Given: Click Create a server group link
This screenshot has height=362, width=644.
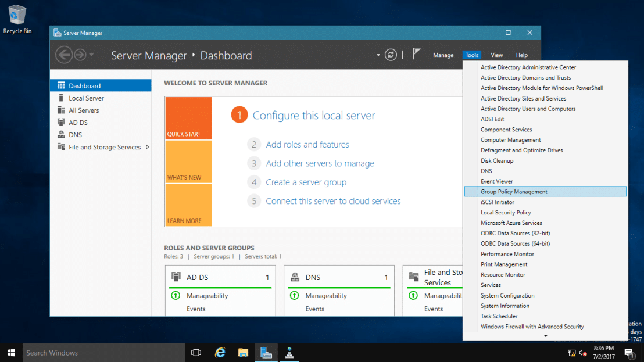Looking at the screenshot, I should [x=306, y=182].
